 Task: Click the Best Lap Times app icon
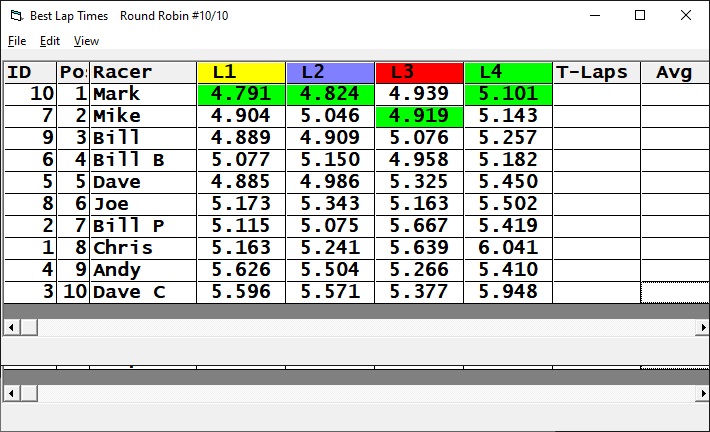15,16
